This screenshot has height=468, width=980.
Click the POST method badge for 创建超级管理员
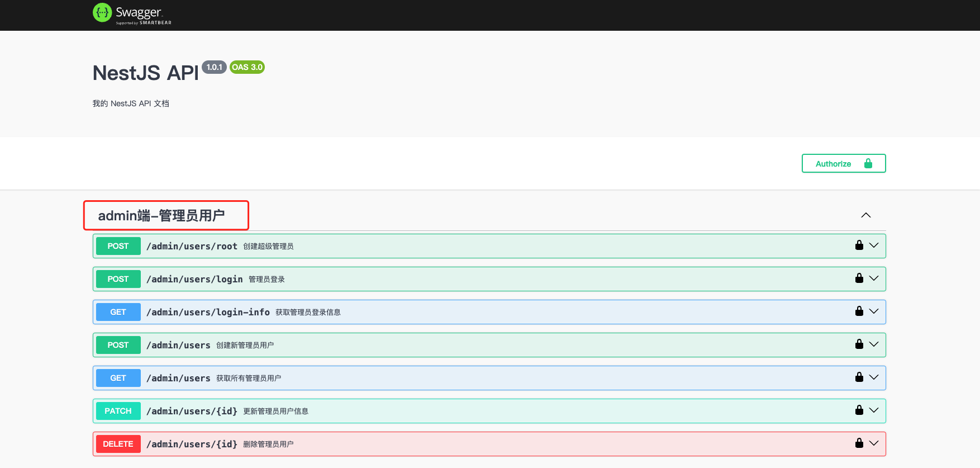coord(118,246)
